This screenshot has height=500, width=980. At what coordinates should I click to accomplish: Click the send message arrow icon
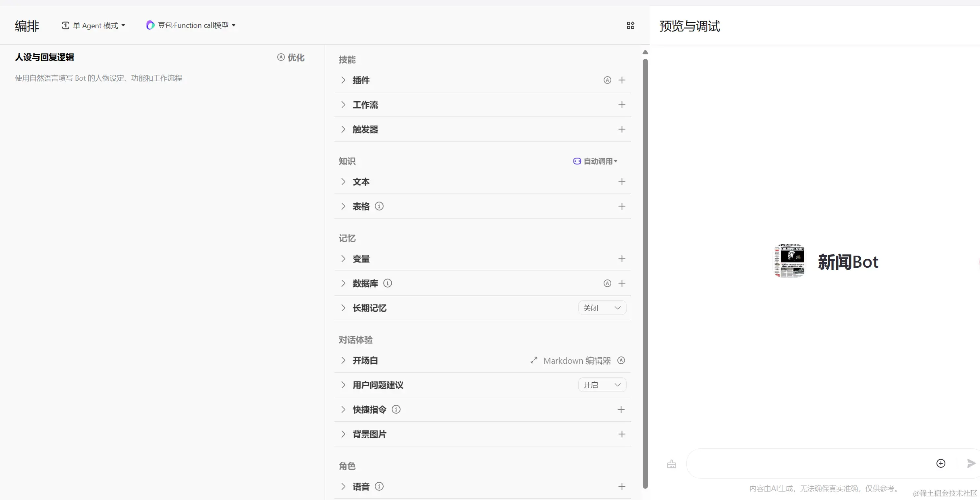coord(971,463)
